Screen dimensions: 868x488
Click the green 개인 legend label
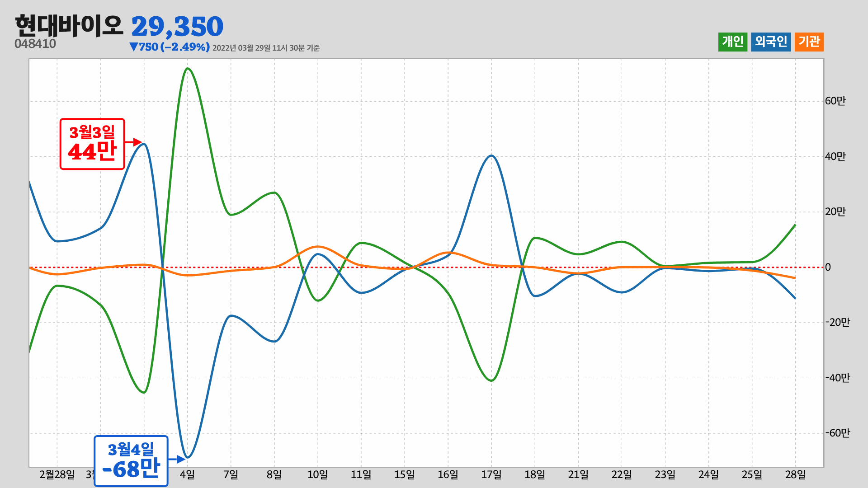click(733, 42)
